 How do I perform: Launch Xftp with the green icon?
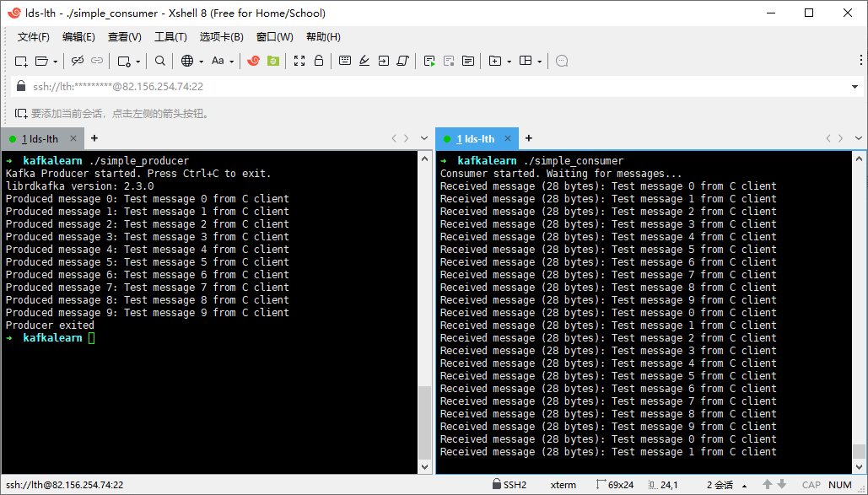pos(273,61)
